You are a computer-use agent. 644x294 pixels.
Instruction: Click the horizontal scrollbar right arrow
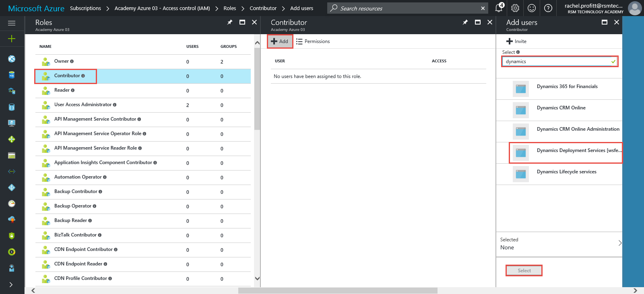(635, 290)
